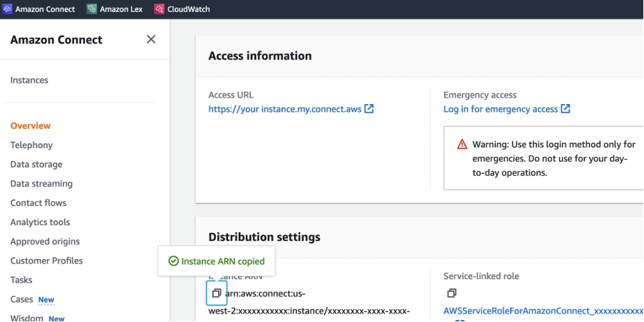Open Approved origins page
The height and width of the screenshot is (322, 644).
click(45, 241)
